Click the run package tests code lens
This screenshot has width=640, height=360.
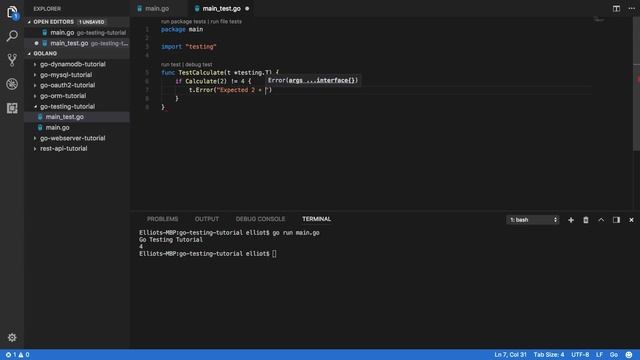(183, 22)
